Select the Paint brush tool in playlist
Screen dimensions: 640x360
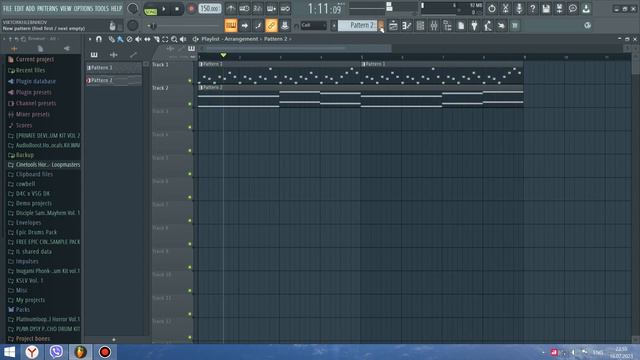(x=120, y=39)
